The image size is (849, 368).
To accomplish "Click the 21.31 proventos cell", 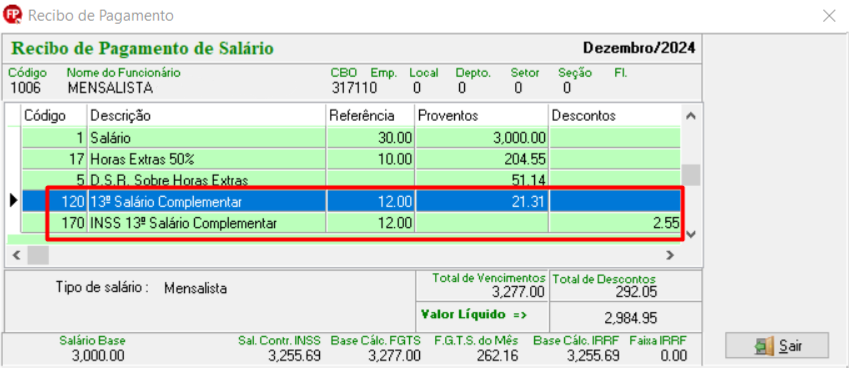I will click(x=482, y=201).
